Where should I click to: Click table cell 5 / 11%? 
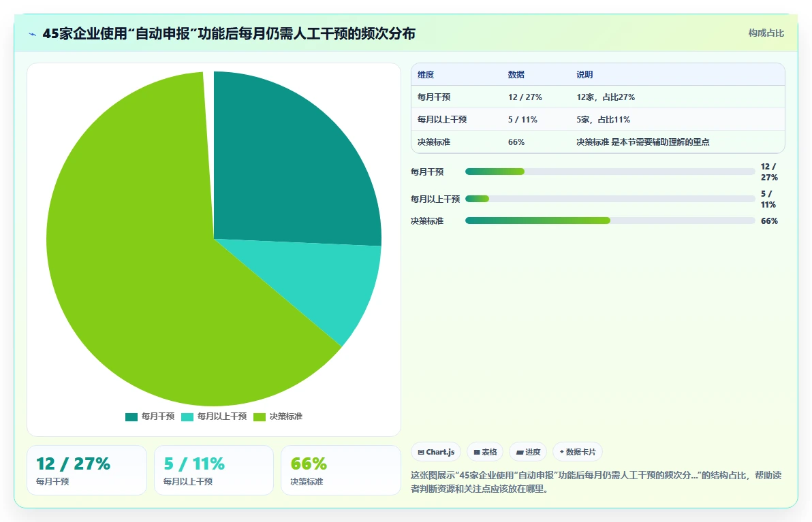coord(522,120)
